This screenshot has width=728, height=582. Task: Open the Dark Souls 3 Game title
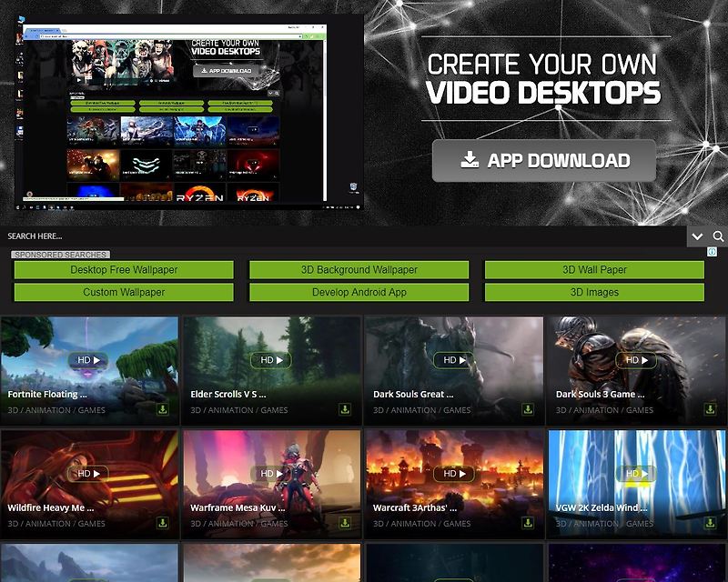point(600,395)
